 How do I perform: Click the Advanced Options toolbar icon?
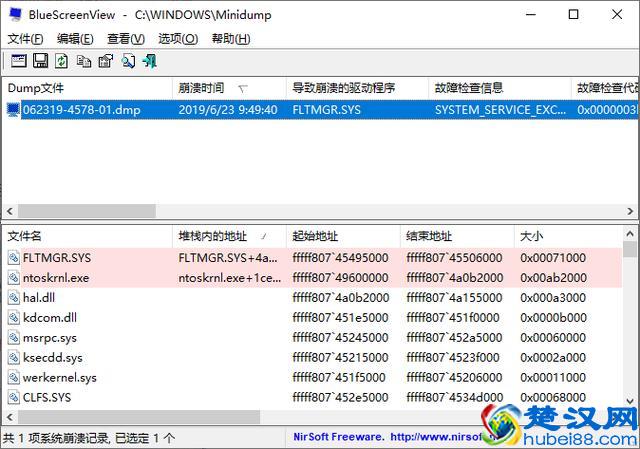click(19, 61)
